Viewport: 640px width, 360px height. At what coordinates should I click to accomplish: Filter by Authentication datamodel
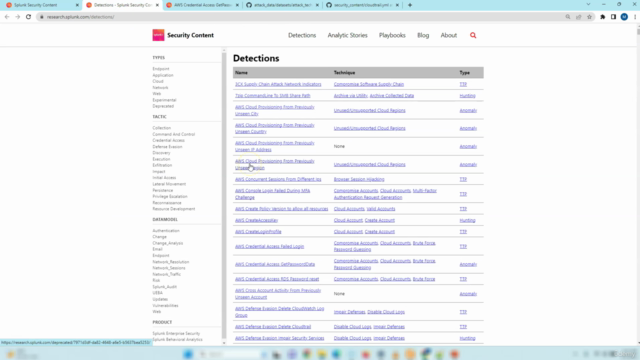[x=166, y=231]
